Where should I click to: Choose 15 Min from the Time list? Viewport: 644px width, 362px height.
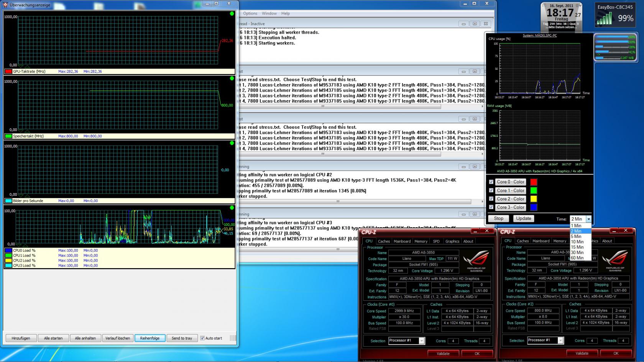[580, 247]
